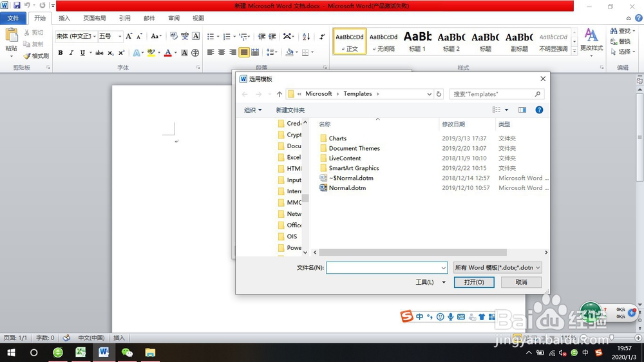Screen dimensions: 644x362
Task: Toggle Bold formatting in the ribbon
Action: tap(61, 53)
